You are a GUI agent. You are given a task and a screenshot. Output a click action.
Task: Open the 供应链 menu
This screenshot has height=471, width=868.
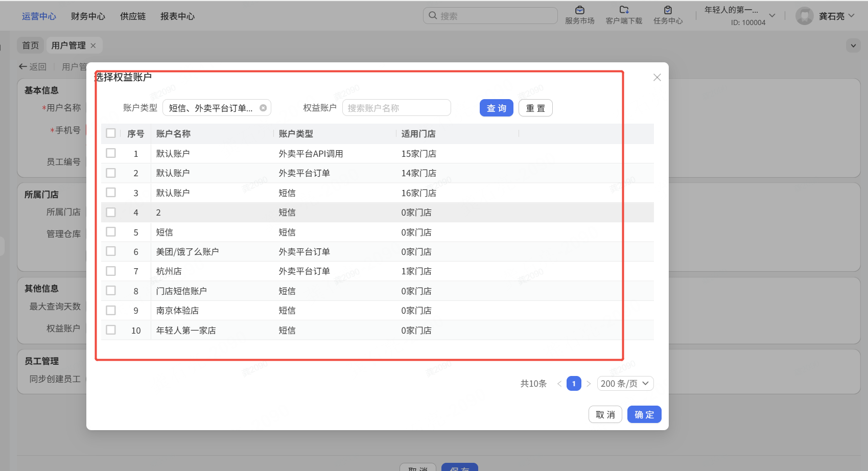133,16
